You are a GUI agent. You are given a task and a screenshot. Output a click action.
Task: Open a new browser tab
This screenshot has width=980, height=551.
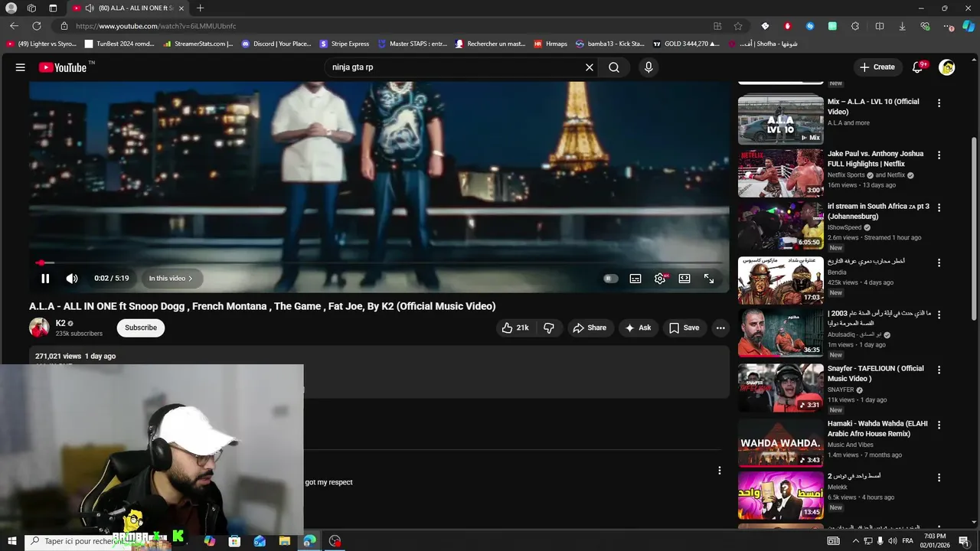point(200,8)
